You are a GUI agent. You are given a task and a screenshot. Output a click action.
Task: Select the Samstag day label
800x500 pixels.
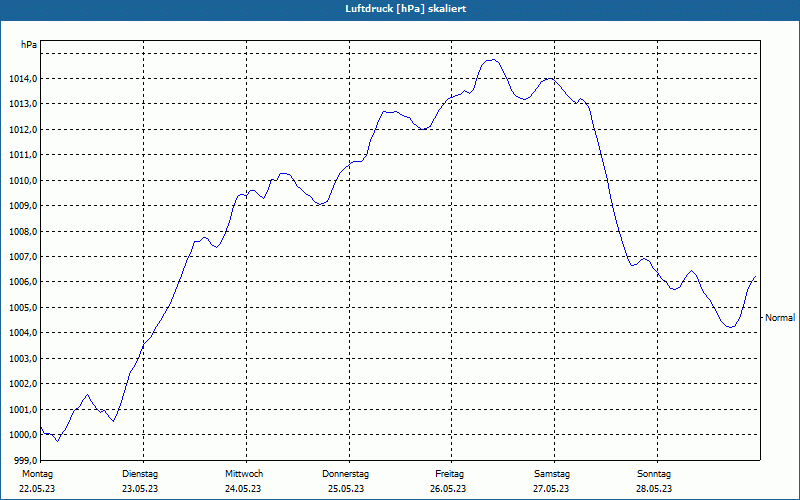[552, 474]
